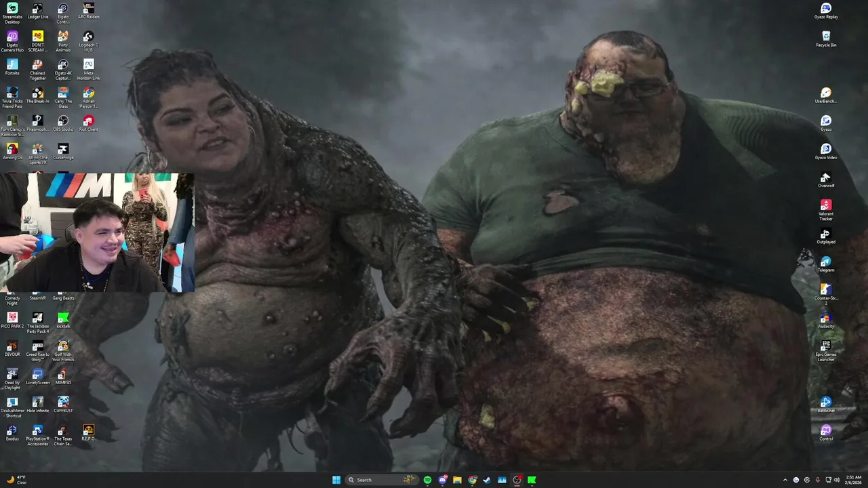Screen dimensions: 868x488
Task: Select The Break-In game icon
Action: pyautogui.click(x=38, y=96)
